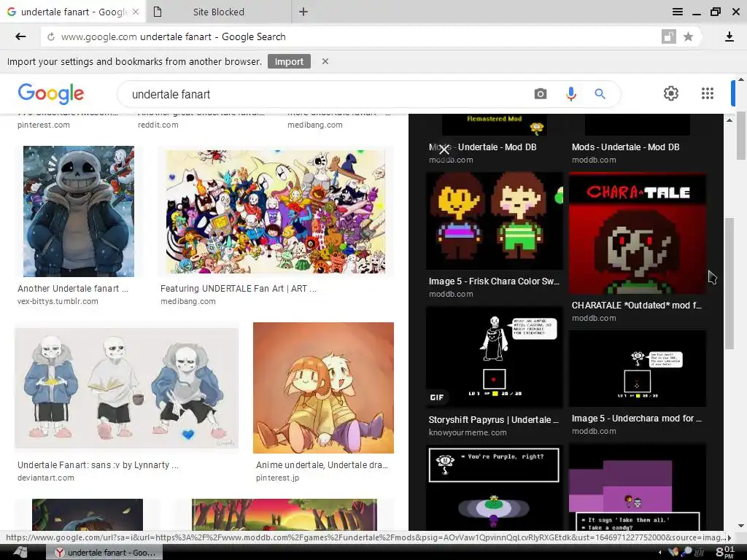Open the Chara and Asriel anime thumbnail
The image size is (747, 560).
tap(323, 388)
